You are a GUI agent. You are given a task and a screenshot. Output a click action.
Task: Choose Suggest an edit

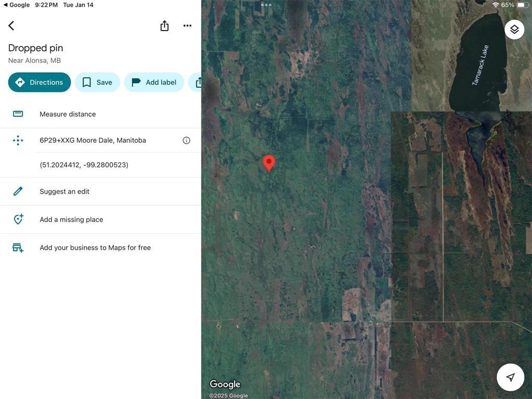click(64, 191)
